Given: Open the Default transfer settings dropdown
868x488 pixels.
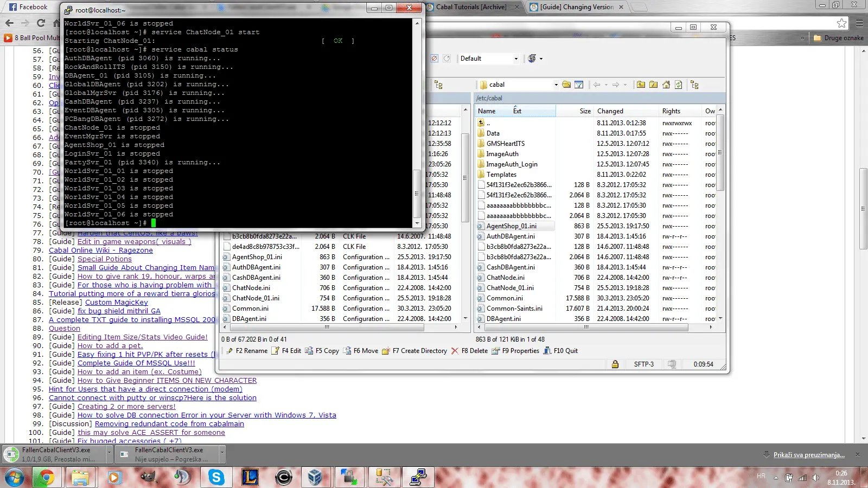Looking at the screenshot, I should click(489, 59).
